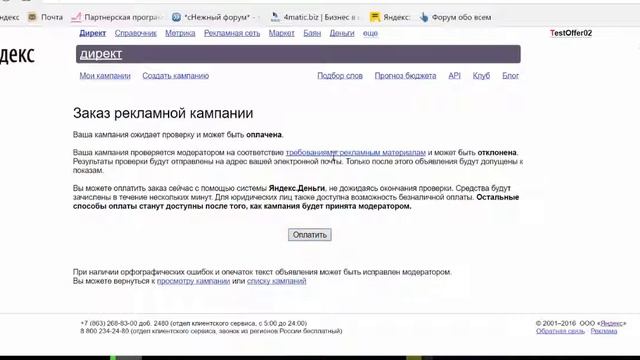The image size is (640, 360).
Task: Open the Маркет service link
Action: click(282, 33)
